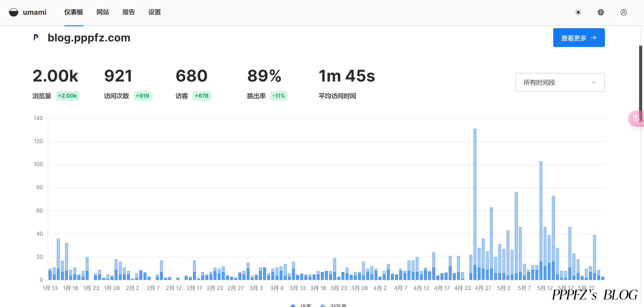This screenshot has width=644, height=307.
Task: Click the 100-level bar near 5月 12
Action: tap(541, 220)
